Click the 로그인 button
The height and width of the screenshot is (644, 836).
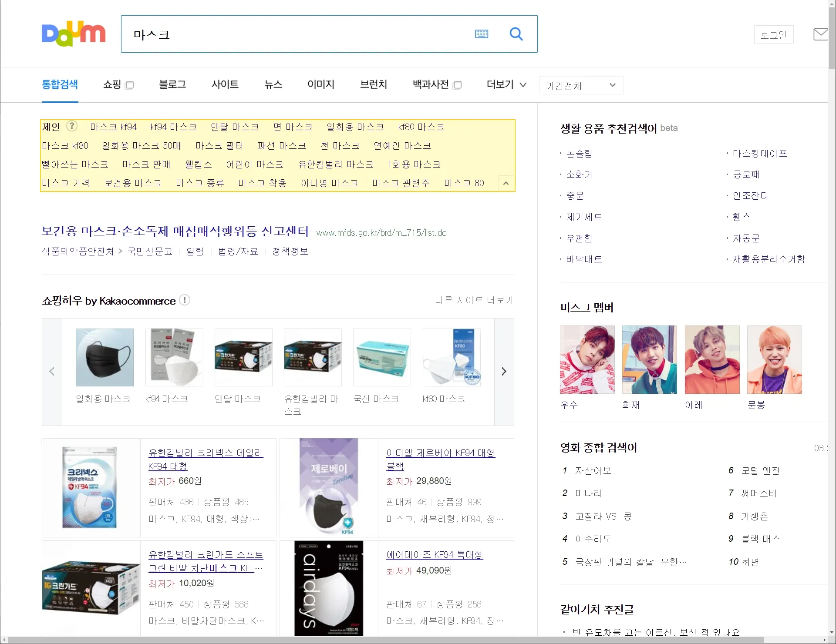click(x=773, y=35)
